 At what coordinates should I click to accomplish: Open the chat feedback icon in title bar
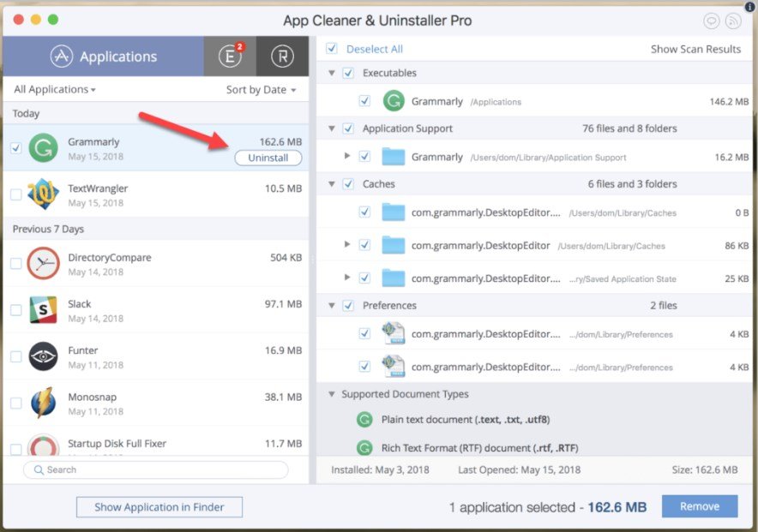point(711,21)
